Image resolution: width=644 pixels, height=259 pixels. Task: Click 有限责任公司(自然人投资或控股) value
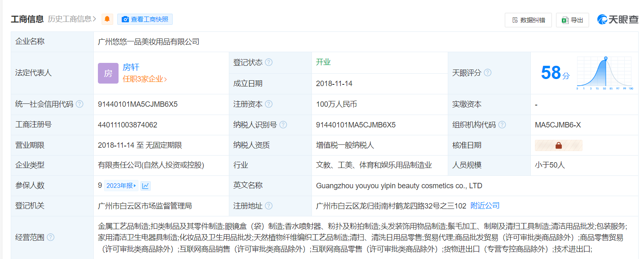pyautogui.click(x=151, y=165)
